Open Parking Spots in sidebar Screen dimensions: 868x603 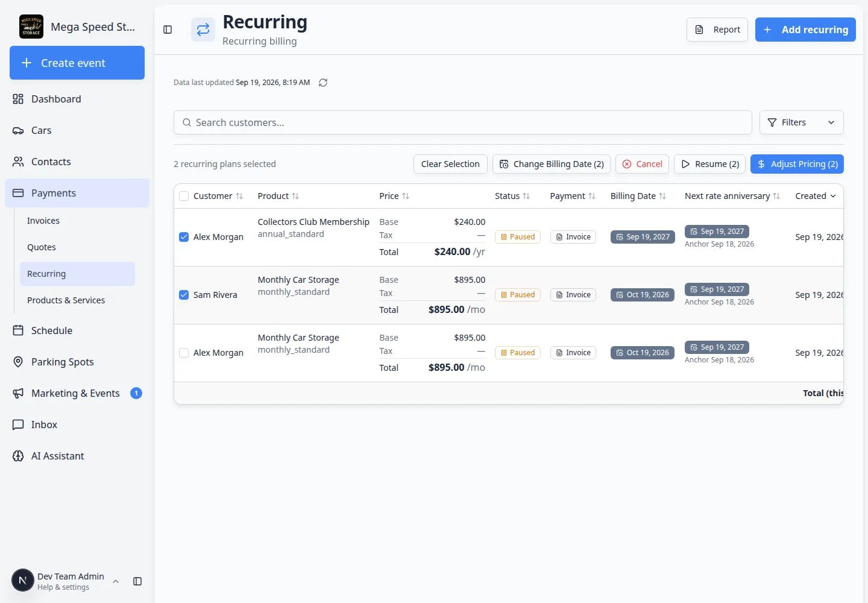click(x=77, y=362)
